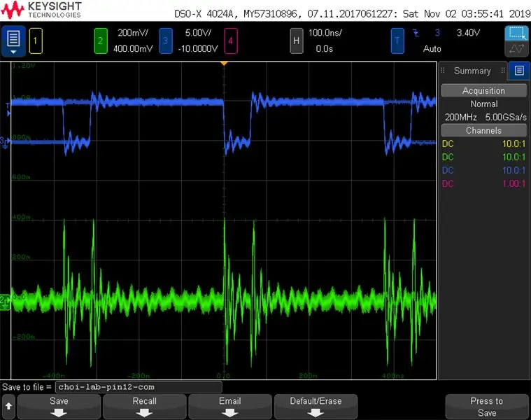The image size is (531, 420).
Task: Click timebase 100.0ns/ value
Action: pyautogui.click(x=325, y=33)
